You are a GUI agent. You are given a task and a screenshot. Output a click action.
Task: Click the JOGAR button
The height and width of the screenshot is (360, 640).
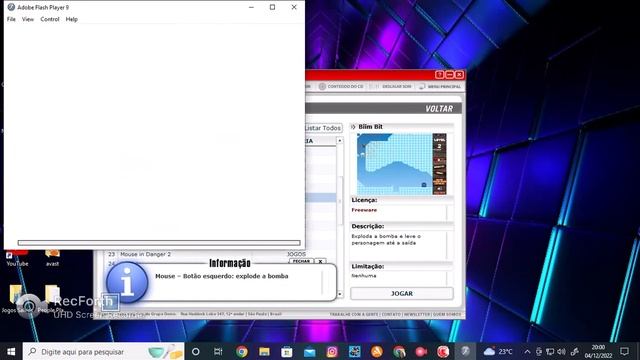click(x=402, y=293)
